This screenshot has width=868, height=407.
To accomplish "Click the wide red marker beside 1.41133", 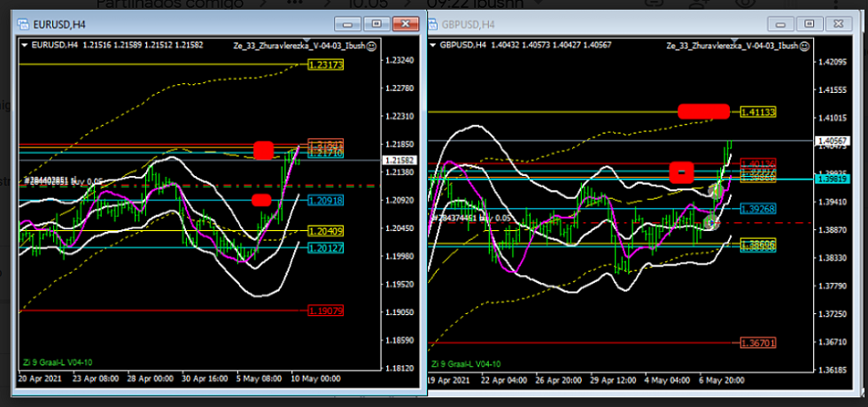I will click(703, 111).
